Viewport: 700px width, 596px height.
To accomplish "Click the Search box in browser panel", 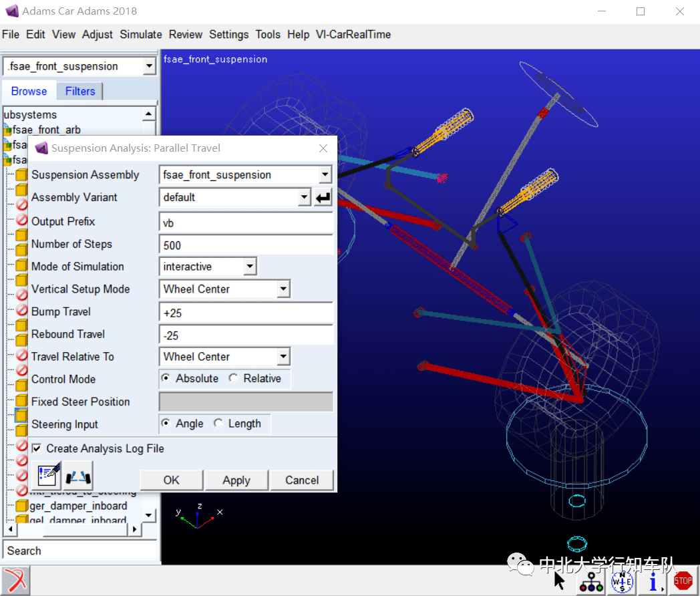I will tap(80, 551).
